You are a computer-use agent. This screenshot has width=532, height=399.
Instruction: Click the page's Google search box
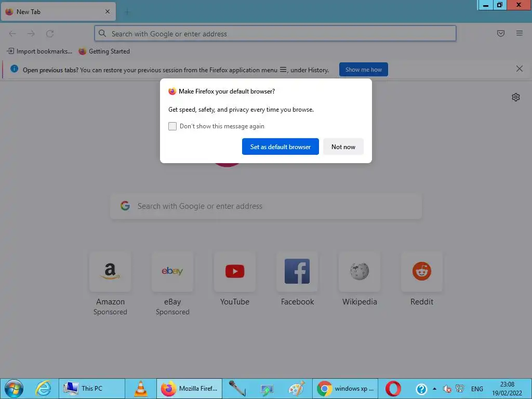266,206
